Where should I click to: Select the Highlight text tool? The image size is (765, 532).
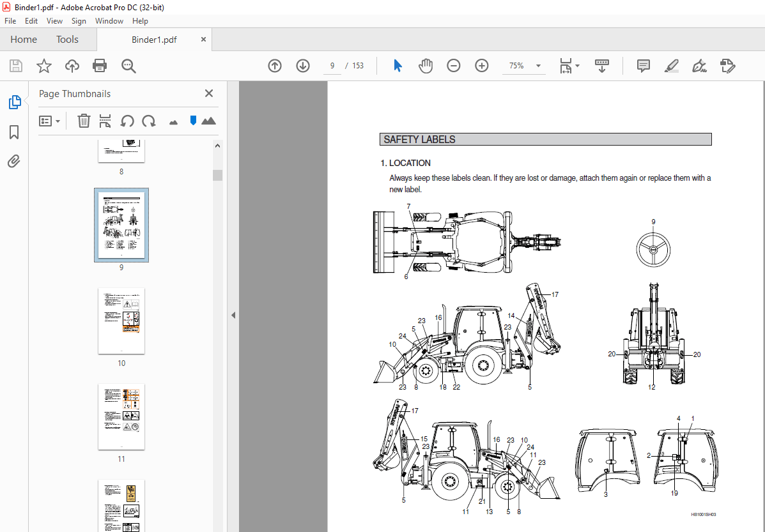point(671,66)
